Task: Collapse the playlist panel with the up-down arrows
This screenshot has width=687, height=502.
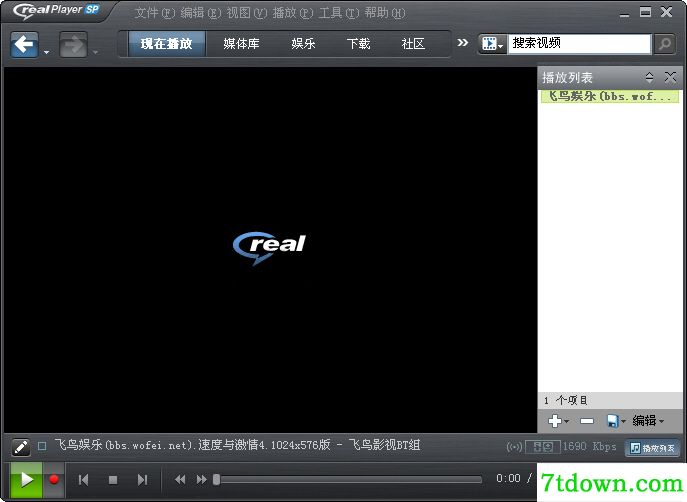Action: [649, 78]
